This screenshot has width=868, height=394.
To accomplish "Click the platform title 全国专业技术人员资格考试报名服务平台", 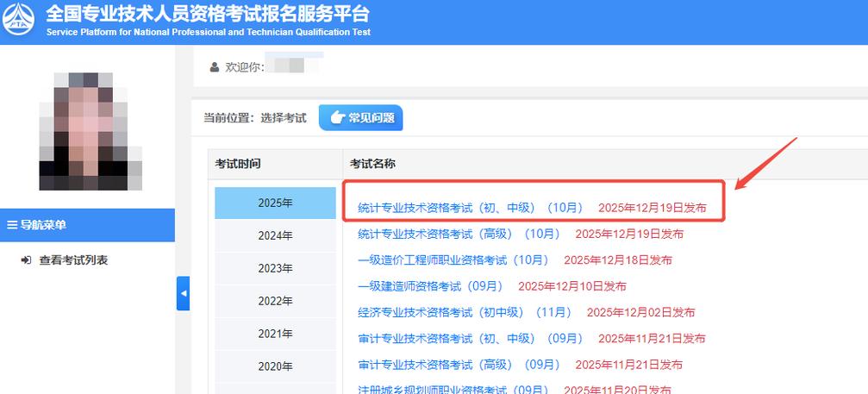I will [x=208, y=13].
